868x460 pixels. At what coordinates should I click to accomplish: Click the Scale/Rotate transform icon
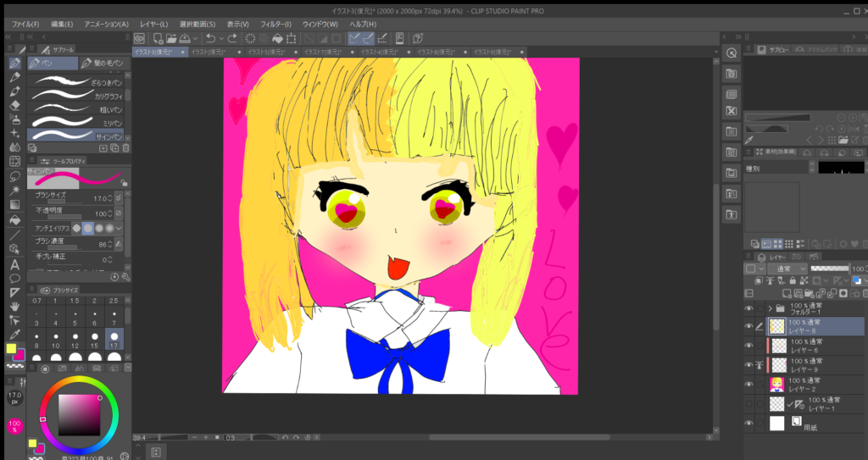coord(292,38)
